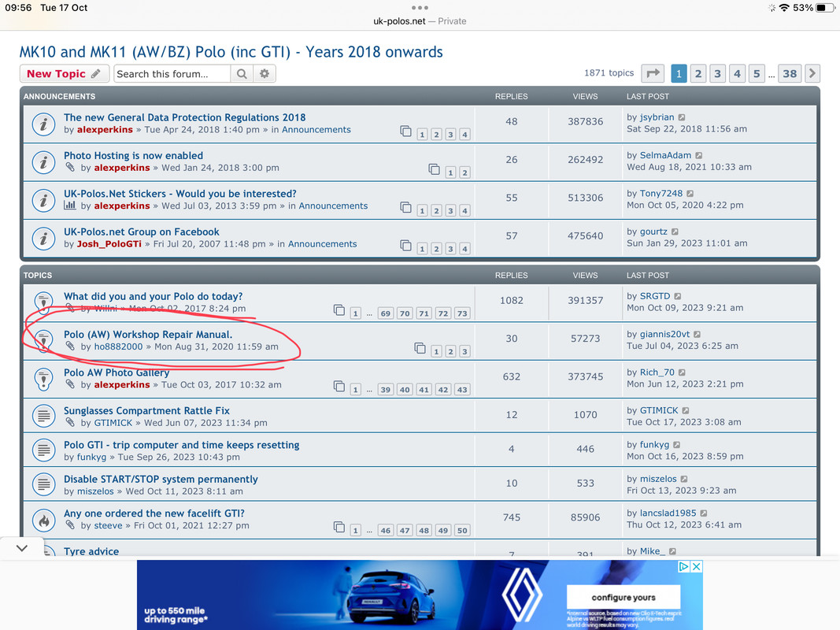Go to forum page 3
Screen dimensions: 840x630
[717, 73]
